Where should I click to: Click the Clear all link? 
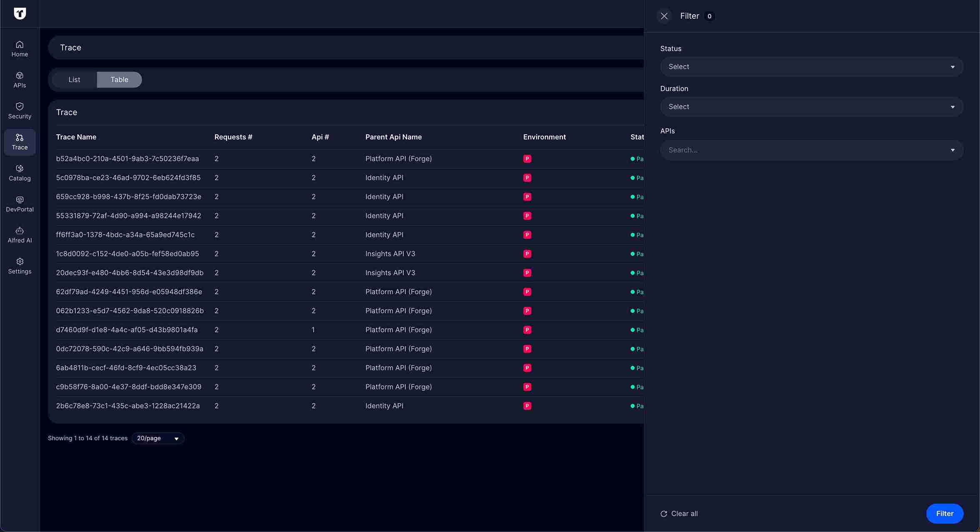[679, 514]
